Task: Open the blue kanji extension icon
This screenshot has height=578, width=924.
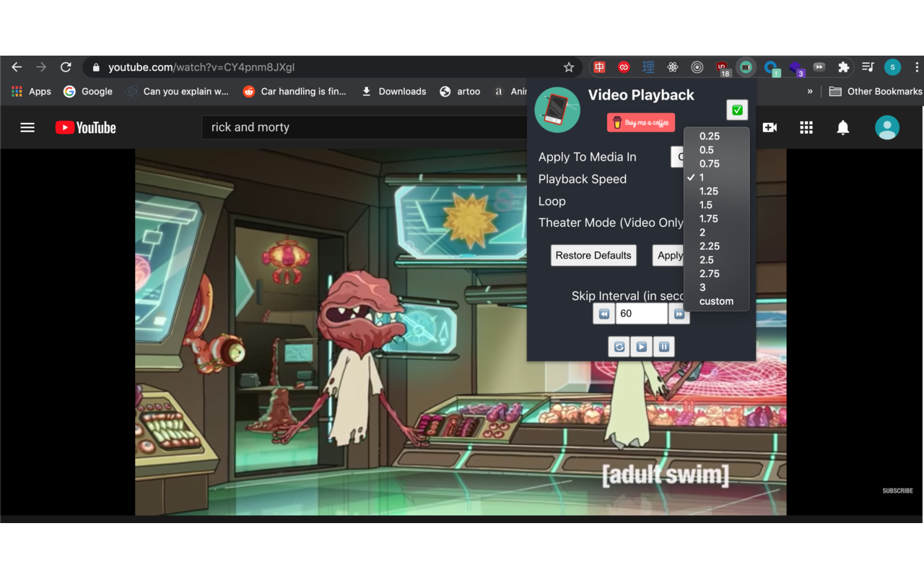Action: (x=648, y=67)
